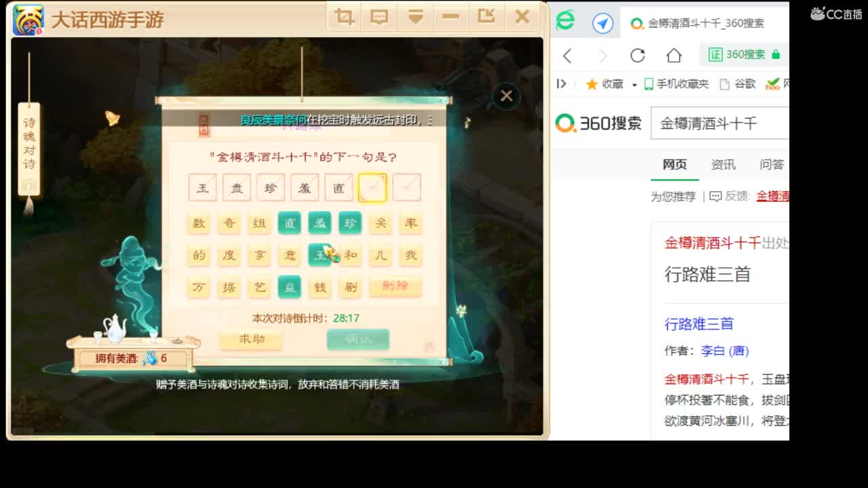Close the poem quiz with round X
The image size is (868, 488).
point(506,96)
